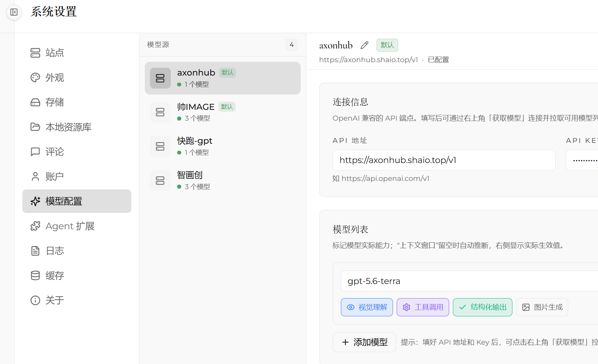
Task: Click the sparkle icon beside 模型配置
Action: 35,201
